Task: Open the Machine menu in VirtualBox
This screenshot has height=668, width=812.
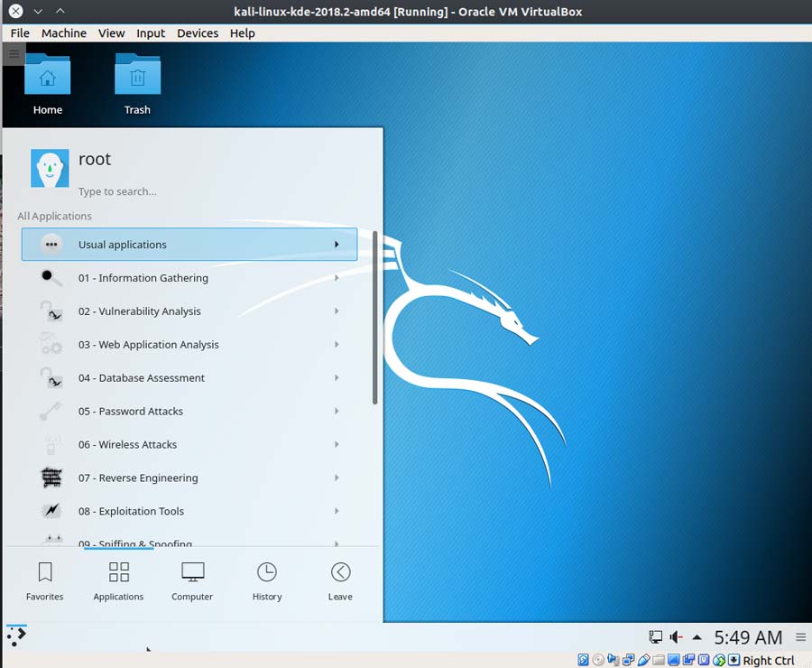Action: (64, 33)
